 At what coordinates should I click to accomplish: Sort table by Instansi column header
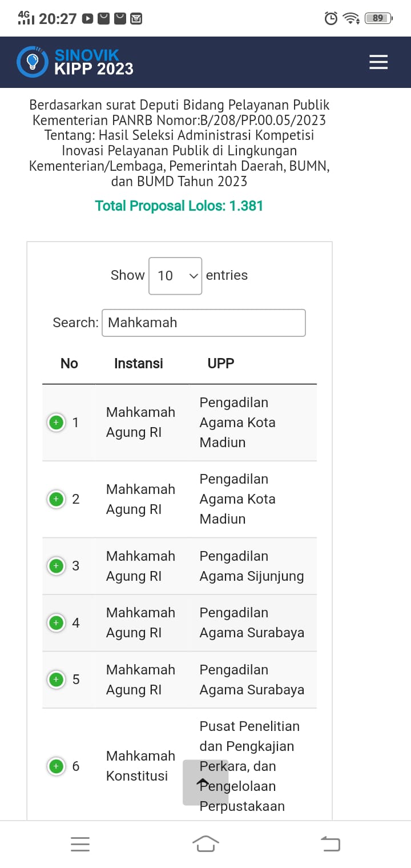point(139,363)
